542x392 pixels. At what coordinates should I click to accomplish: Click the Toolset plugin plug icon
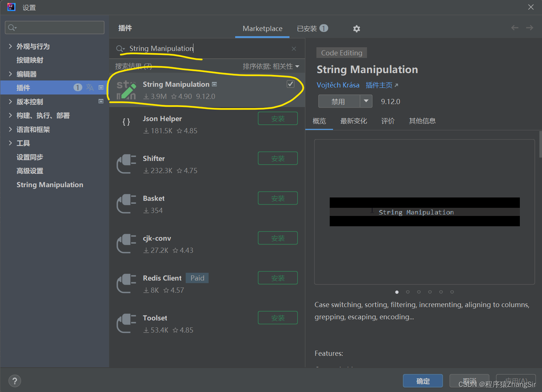coord(126,323)
